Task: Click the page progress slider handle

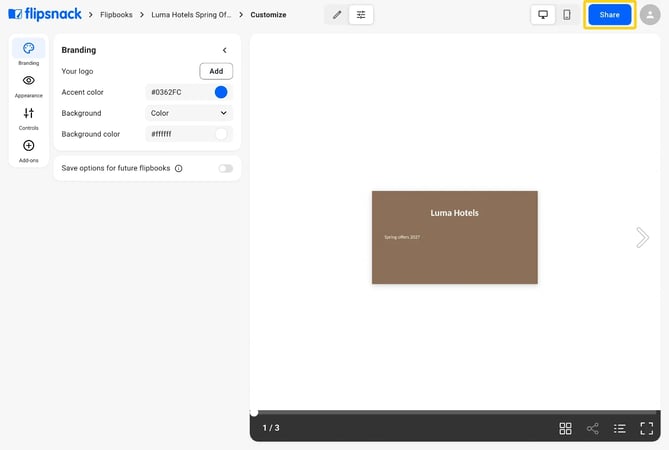Action: point(254,412)
